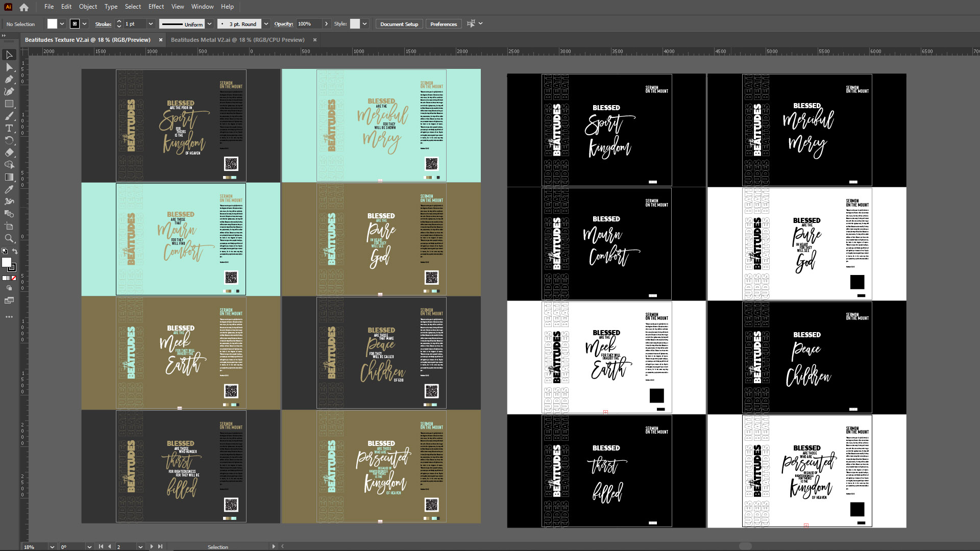Image resolution: width=980 pixels, height=551 pixels.
Task: Click the fill color swatch in control bar
Action: pyautogui.click(x=52, y=24)
